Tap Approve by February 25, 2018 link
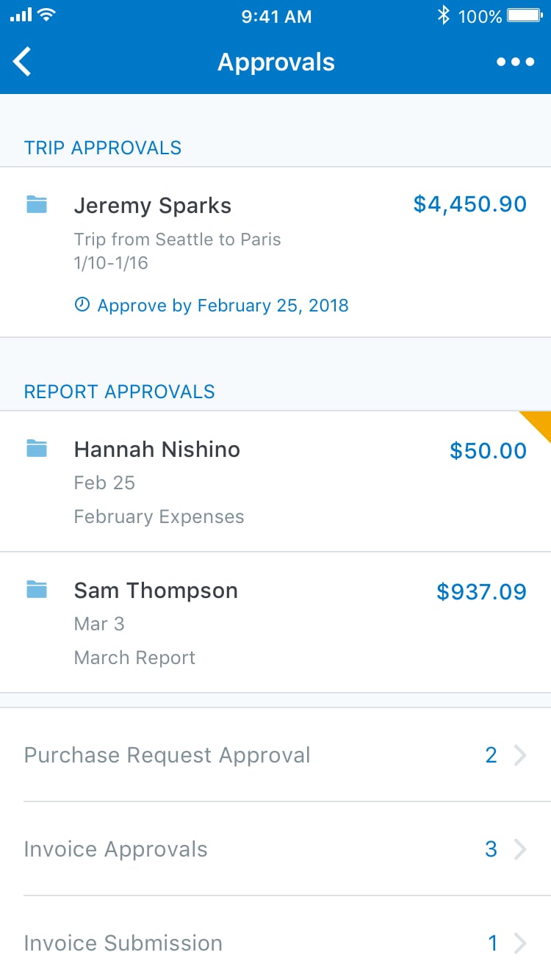Image resolution: width=551 pixels, height=980 pixels. [x=223, y=305]
